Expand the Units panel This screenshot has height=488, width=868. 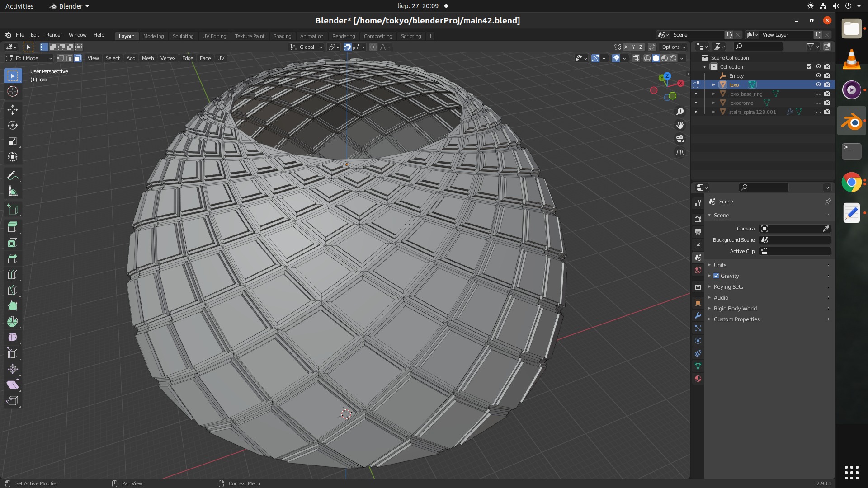click(720, 265)
